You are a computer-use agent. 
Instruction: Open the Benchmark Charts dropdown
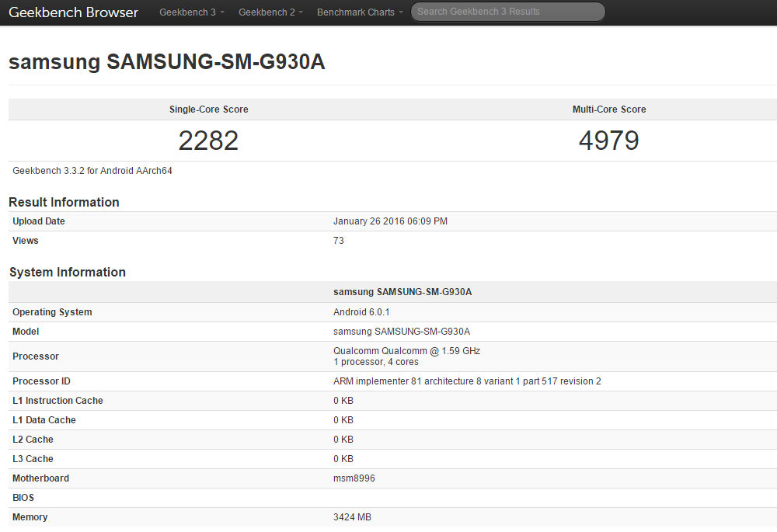360,12
